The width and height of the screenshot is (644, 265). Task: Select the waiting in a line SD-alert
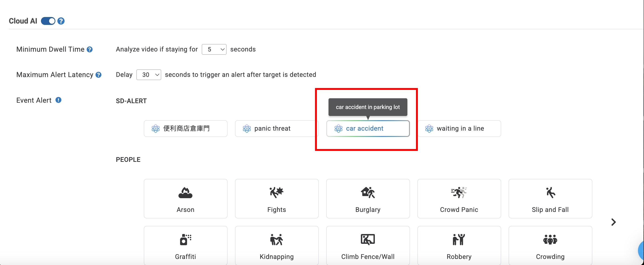(460, 129)
